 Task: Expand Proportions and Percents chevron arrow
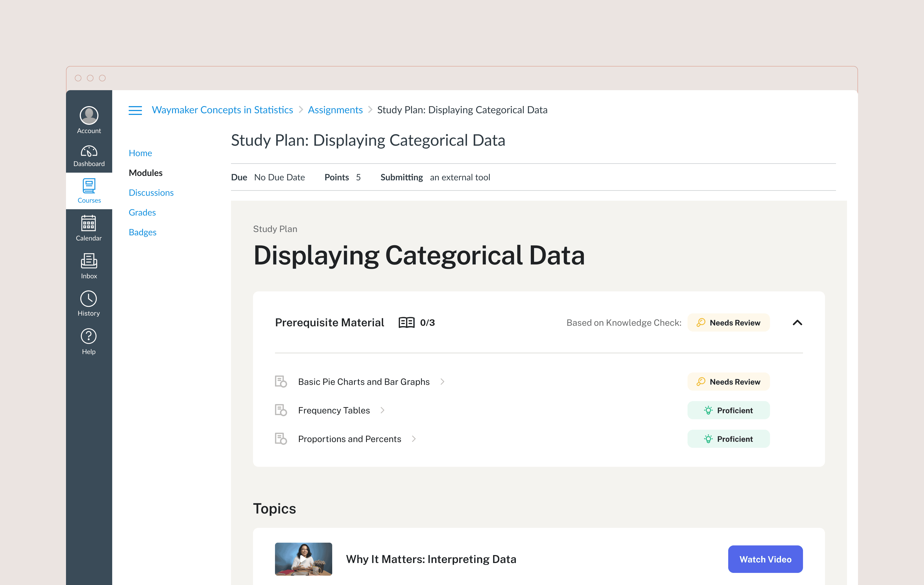coord(414,439)
